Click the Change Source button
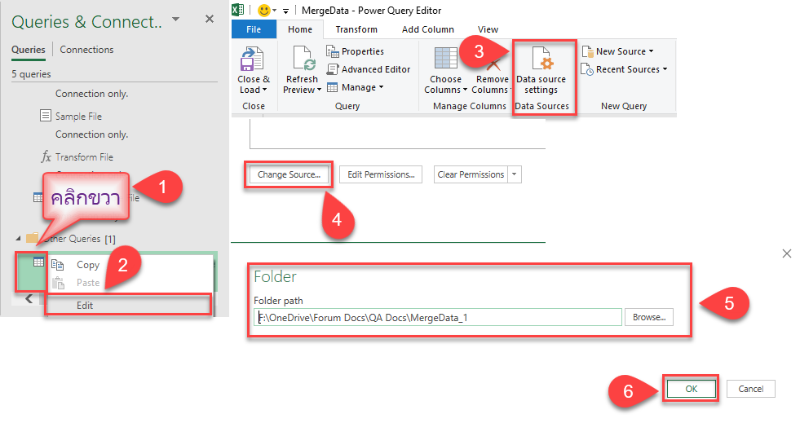 pyautogui.click(x=288, y=174)
